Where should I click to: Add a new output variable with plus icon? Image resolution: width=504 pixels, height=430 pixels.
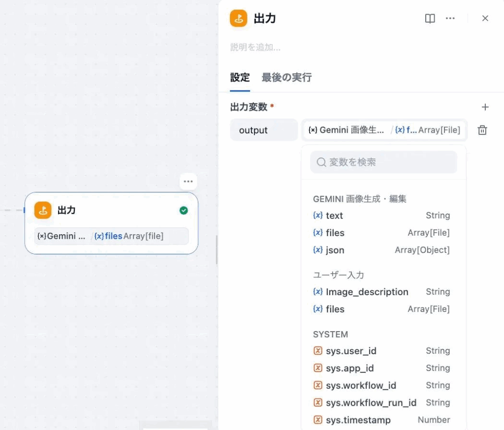tap(485, 107)
